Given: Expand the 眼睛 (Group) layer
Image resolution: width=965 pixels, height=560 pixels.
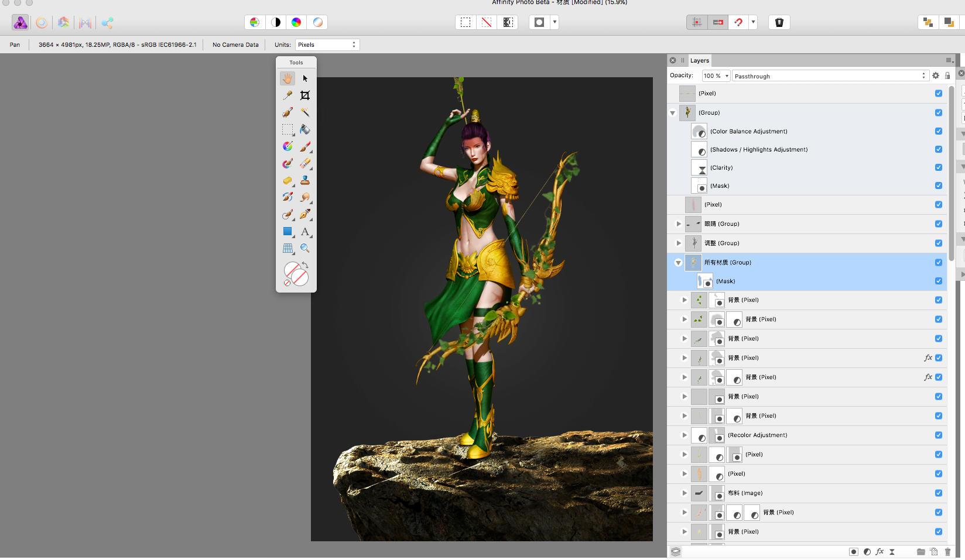Looking at the screenshot, I should coord(679,224).
